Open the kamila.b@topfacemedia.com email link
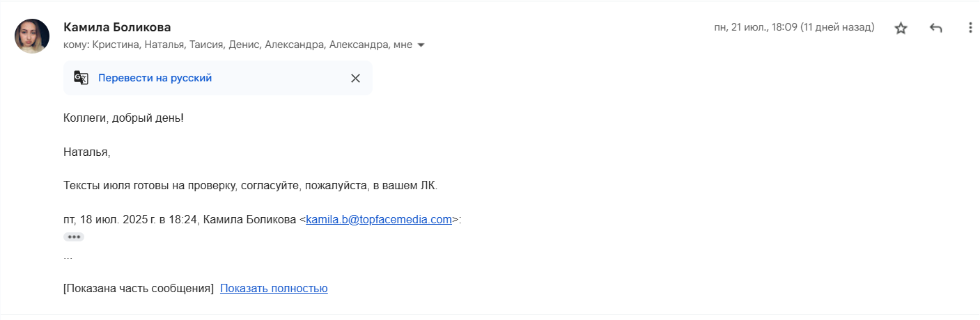 coord(379,220)
